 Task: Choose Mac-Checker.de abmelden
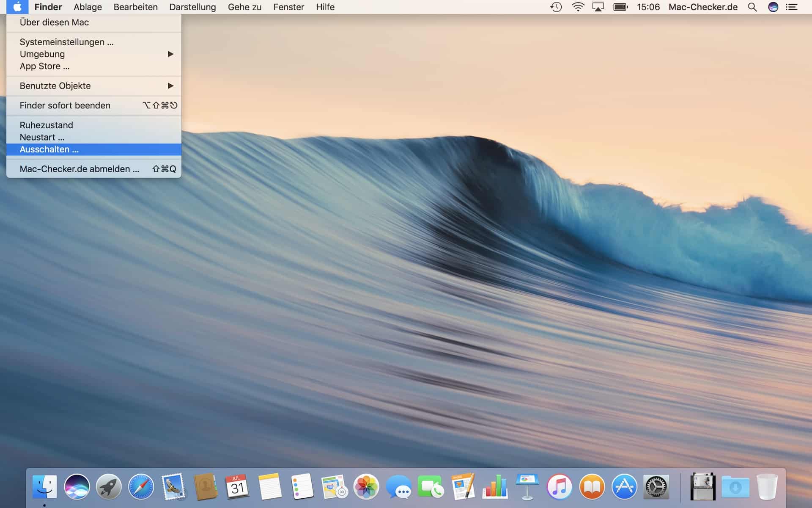click(94, 169)
